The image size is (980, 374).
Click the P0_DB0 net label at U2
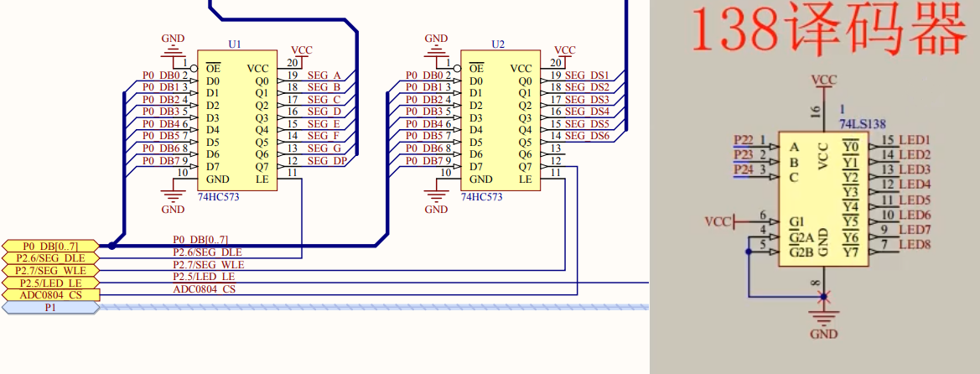tap(423, 75)
